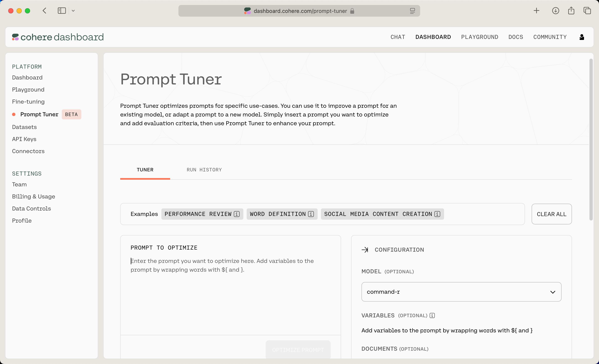Open Data Controls settings
The width and height of the screenshot is (599, 364).
[31, 208]
